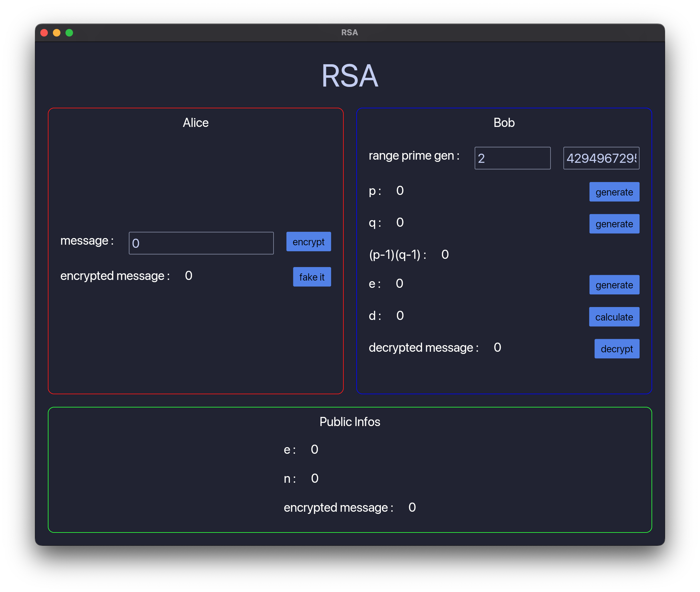Viewport: 700px width, 592px height.
Task: Click the Public Infos heading
Action: coord(350,422)
